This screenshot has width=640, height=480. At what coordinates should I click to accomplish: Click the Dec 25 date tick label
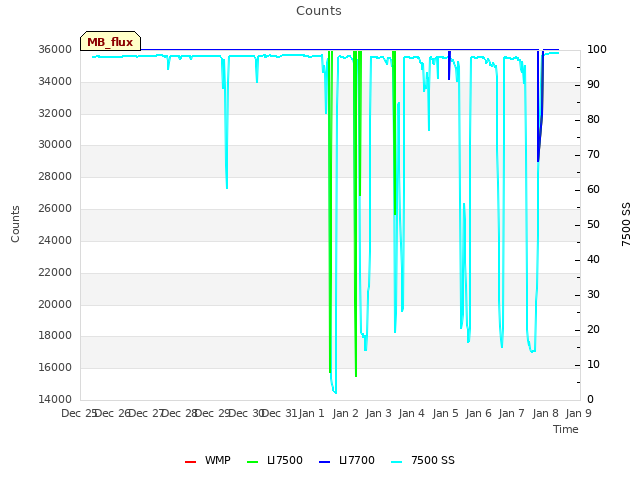click(x=78, y=413)
